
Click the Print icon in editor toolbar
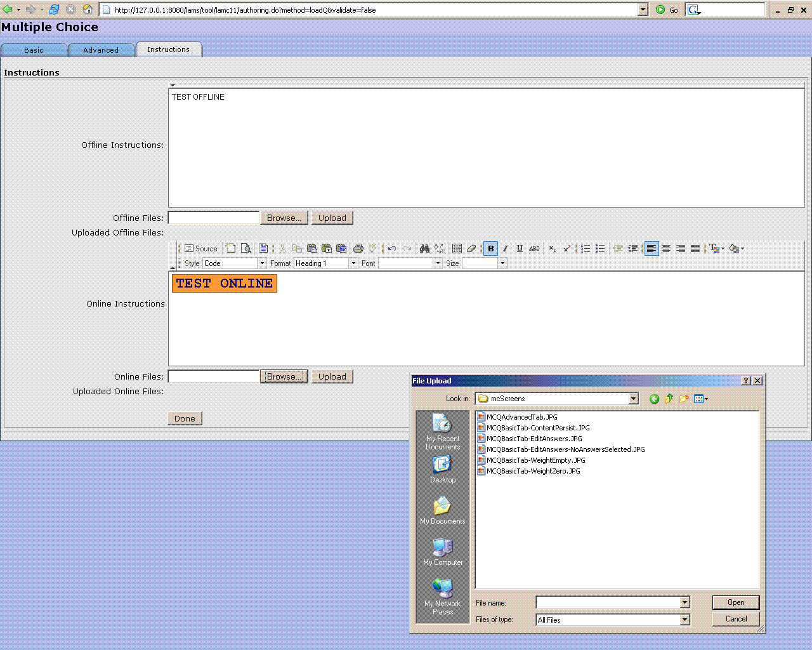coord(358,249)
